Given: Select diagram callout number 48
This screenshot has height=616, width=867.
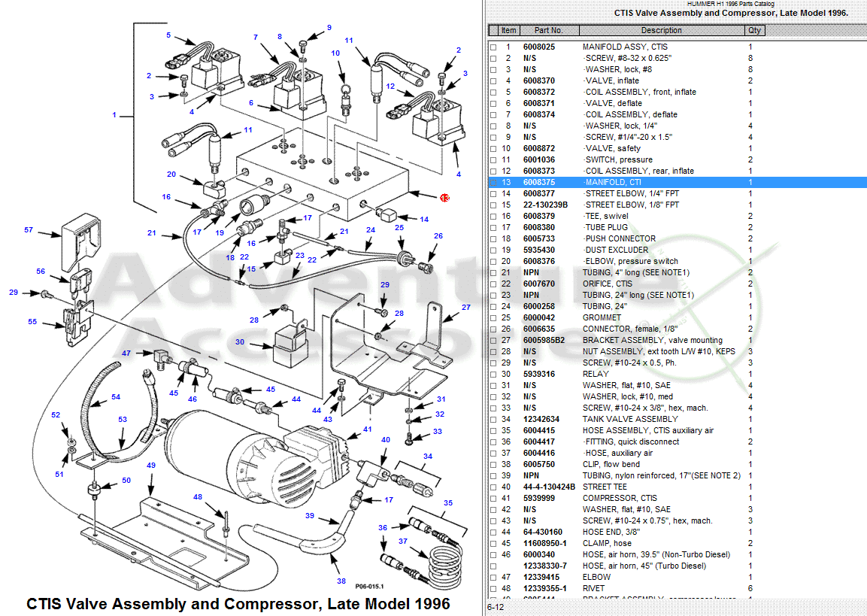Looking at the screenshot, I should coord(198,497).
